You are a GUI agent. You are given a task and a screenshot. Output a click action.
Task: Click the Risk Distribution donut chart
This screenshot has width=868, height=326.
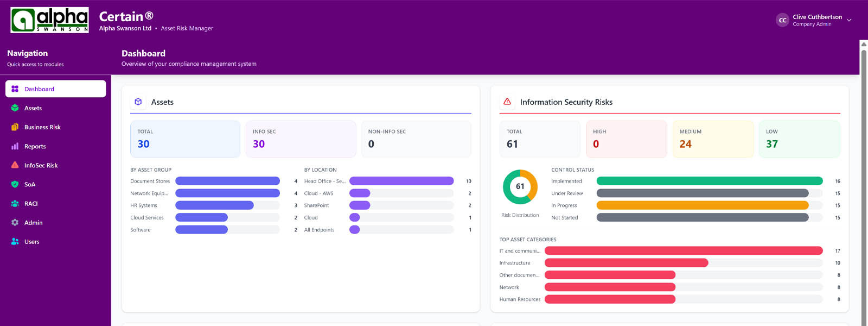point(520,187)
